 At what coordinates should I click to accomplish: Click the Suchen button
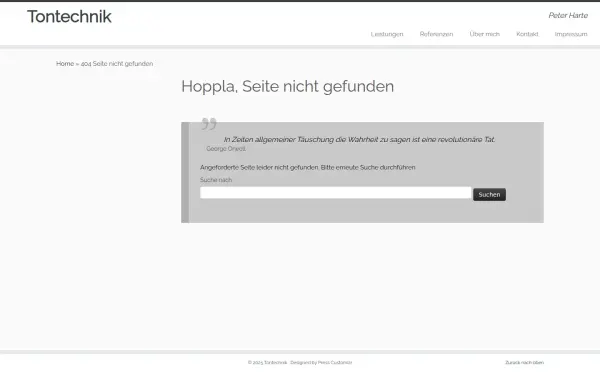point(489,194)
